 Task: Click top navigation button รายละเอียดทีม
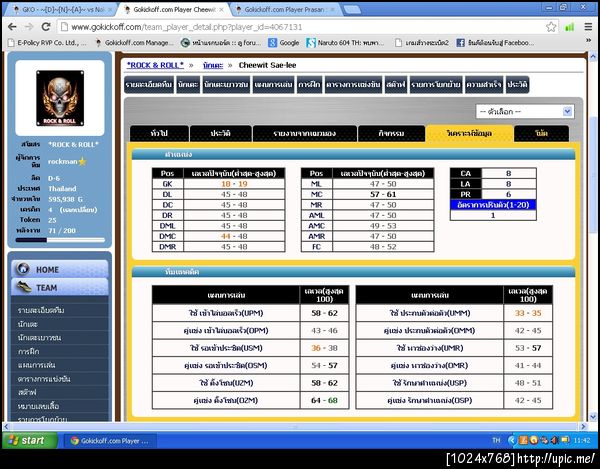coord(149,85)
